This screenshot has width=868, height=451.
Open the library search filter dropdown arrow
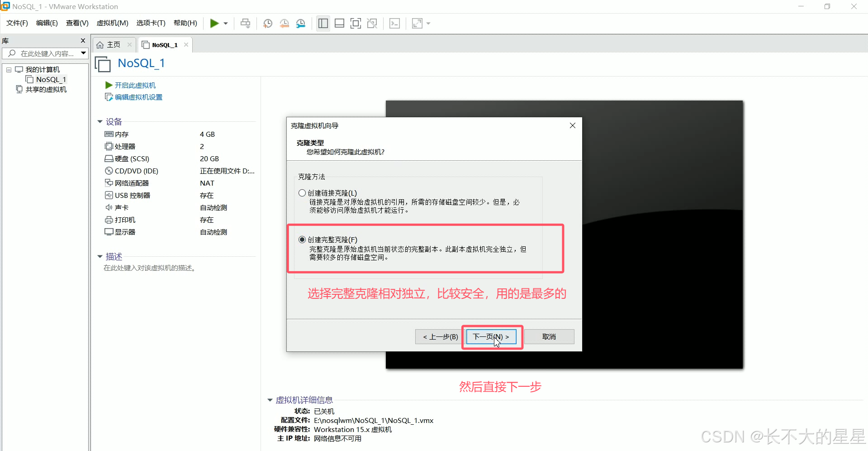[x=84, y=53]
